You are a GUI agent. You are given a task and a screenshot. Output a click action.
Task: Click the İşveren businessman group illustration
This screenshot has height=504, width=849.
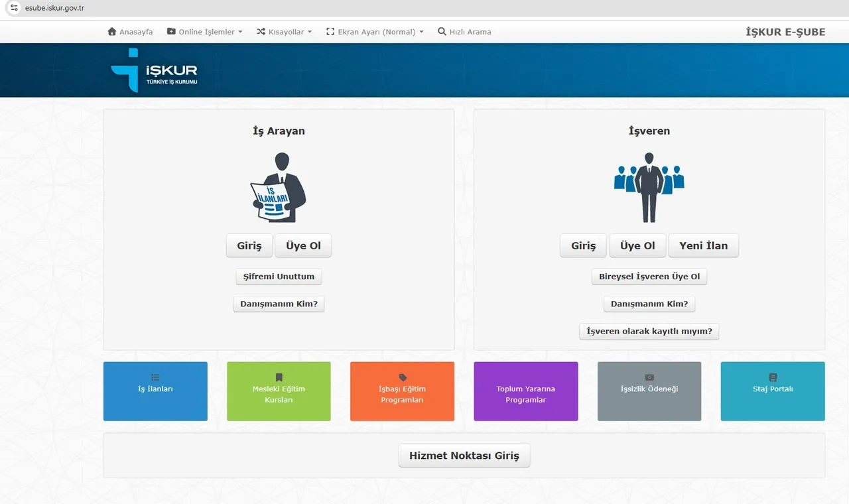[649, 188]
